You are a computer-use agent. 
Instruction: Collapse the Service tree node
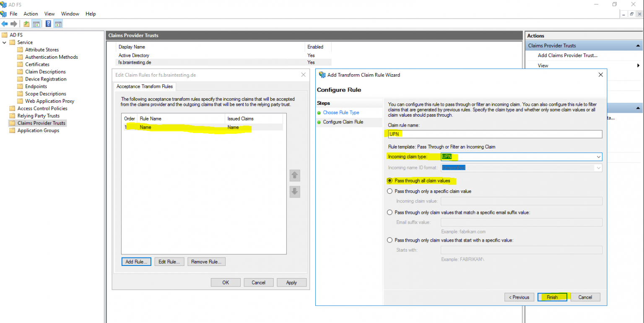(x=5, y=42)
